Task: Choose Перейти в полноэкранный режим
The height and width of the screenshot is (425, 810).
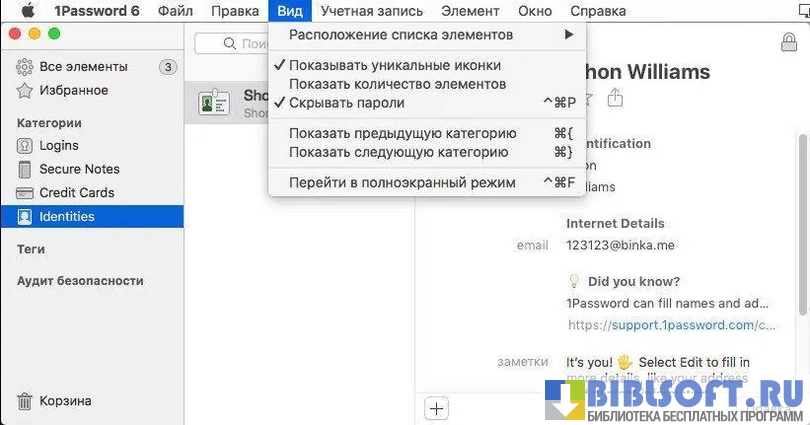Action: click(x=402, y=182)
